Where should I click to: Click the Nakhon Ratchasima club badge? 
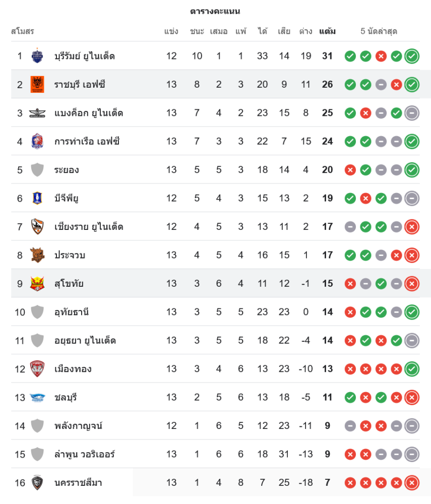(x=37, y=483)
